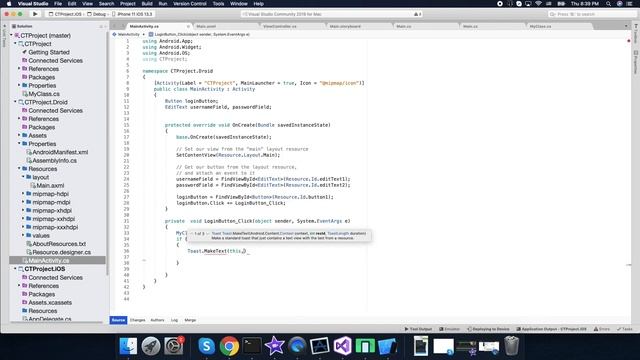The height and width of the screenshot is (360, 640).
Task: Switch to the Authors view tab
Action: (x=157, y=320)
